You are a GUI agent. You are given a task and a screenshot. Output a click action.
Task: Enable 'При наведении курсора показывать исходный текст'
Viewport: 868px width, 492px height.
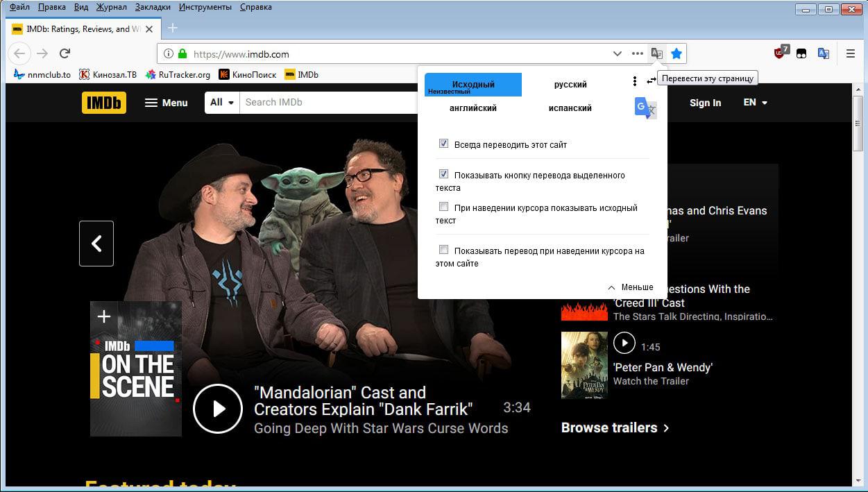pos(443,207)
